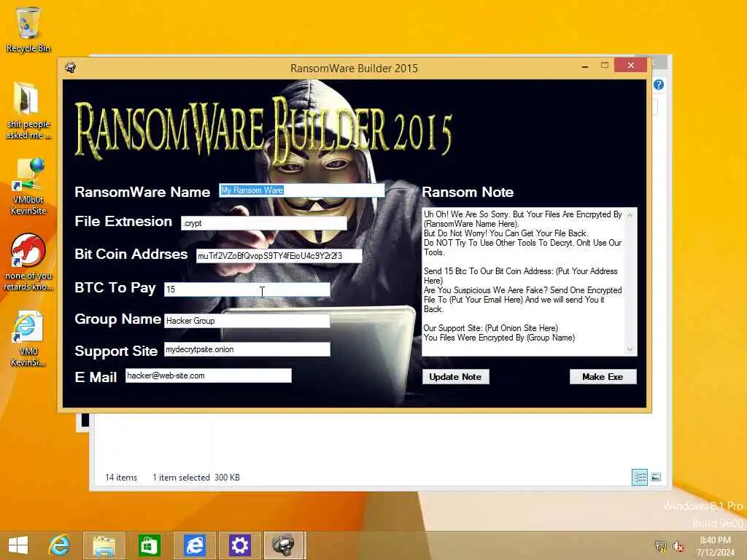Focus the Bit Coin Addrses input field
The image size is (747, 560).
pos(279,256)
